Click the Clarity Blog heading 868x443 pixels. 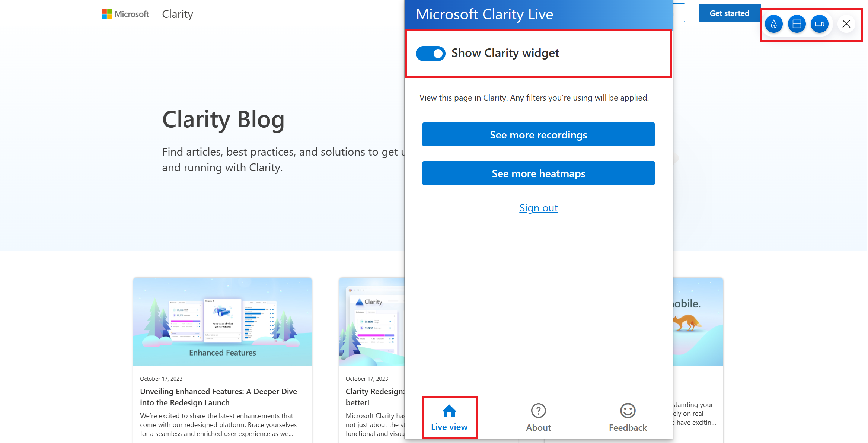(223, 119)
